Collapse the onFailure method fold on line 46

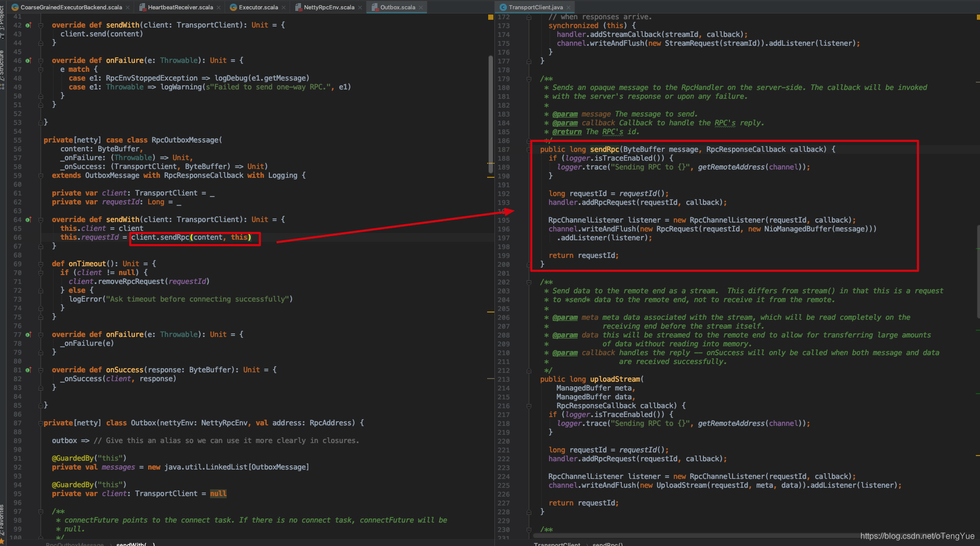click(41, 60)
